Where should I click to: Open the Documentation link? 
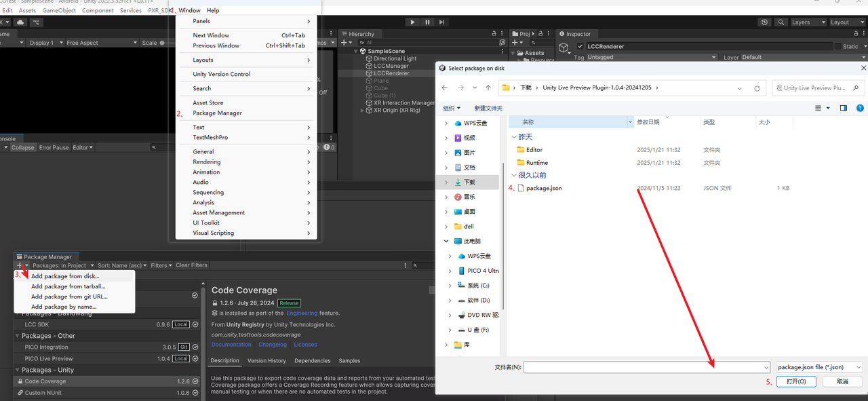231,345
